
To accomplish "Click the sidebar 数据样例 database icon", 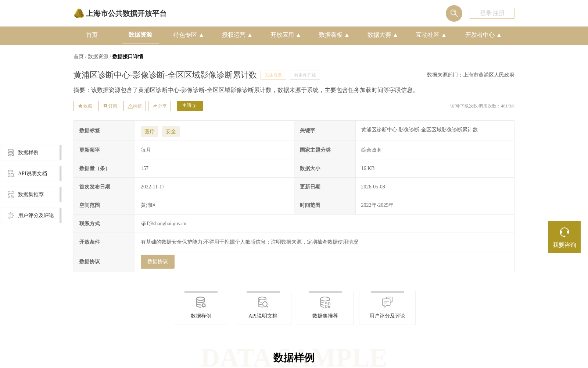I will tap(11, 152).
